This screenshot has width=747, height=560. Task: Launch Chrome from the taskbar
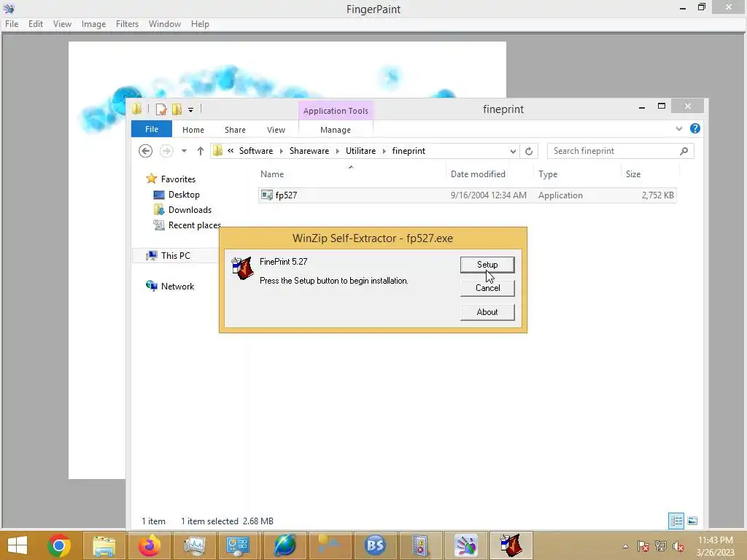[59, 545]
